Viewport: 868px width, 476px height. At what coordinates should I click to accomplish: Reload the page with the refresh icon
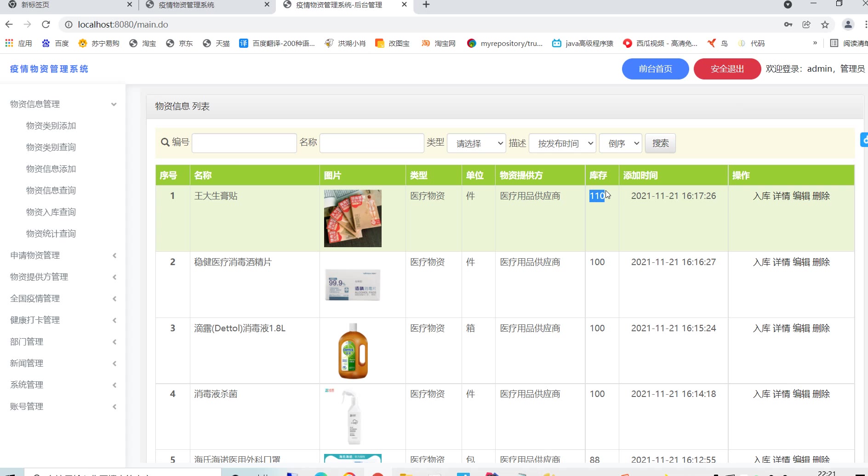(x=46, y=24)
